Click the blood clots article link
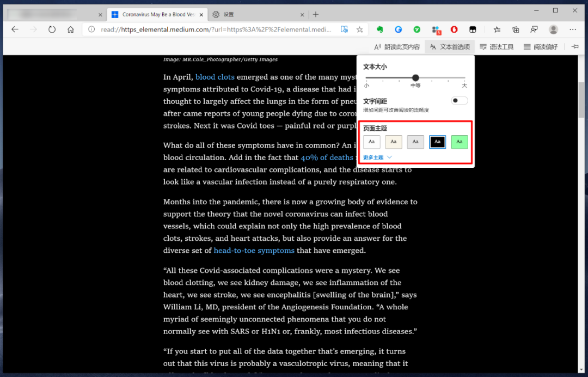Image resolution: width=588 pixels, height=377 pixels. [215, 77]
